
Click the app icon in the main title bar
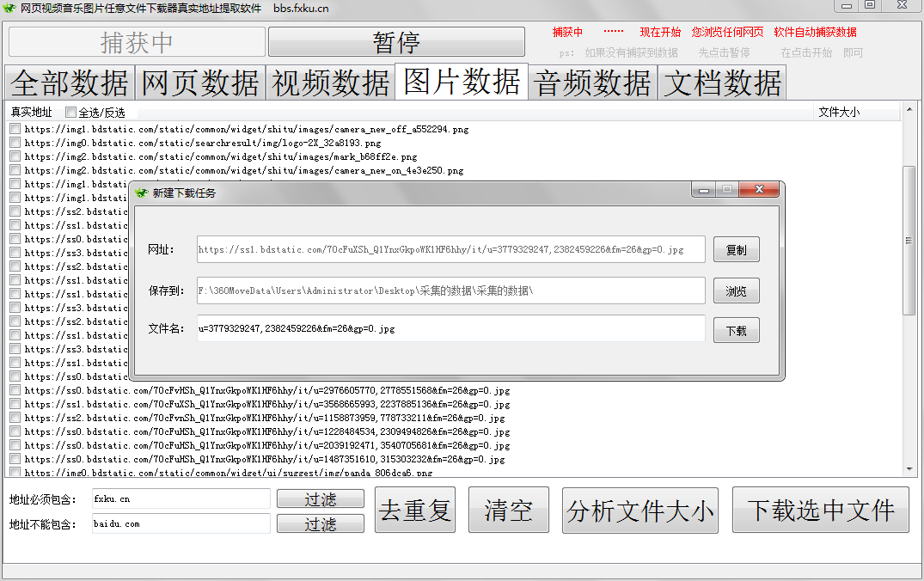[x=9, y=8]
